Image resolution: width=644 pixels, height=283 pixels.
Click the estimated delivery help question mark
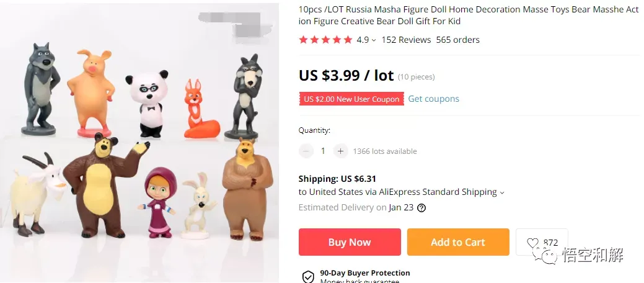point(421,208)
